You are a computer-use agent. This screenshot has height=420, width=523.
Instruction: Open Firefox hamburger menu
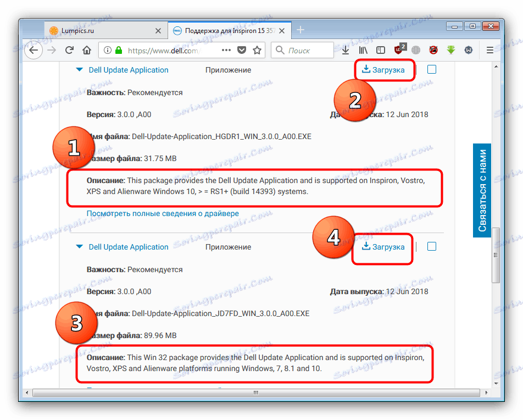(489, 50)
